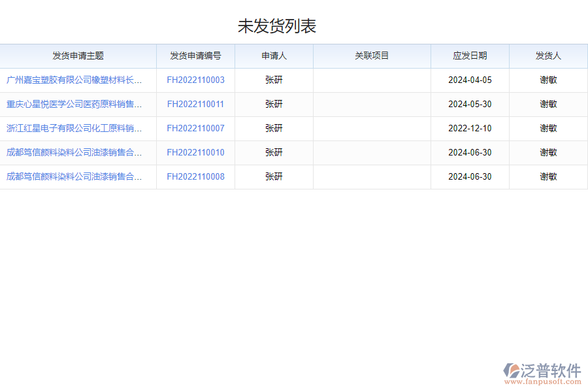Click the 应发日期 column header
The width and height of the screenshot is (588, 392).
(x=470, y=56)
